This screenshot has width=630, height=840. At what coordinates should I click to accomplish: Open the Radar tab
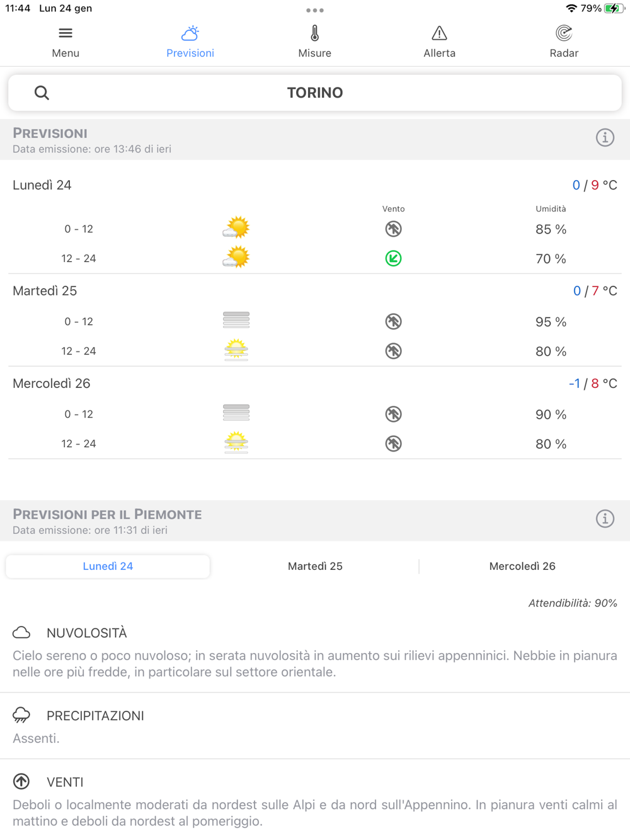coord(564,42)
